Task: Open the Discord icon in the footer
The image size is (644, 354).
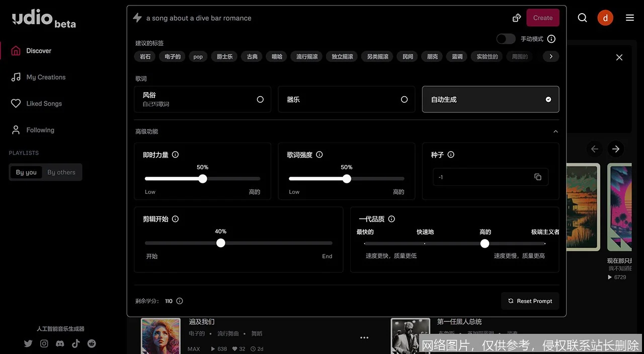Action: 59,343
